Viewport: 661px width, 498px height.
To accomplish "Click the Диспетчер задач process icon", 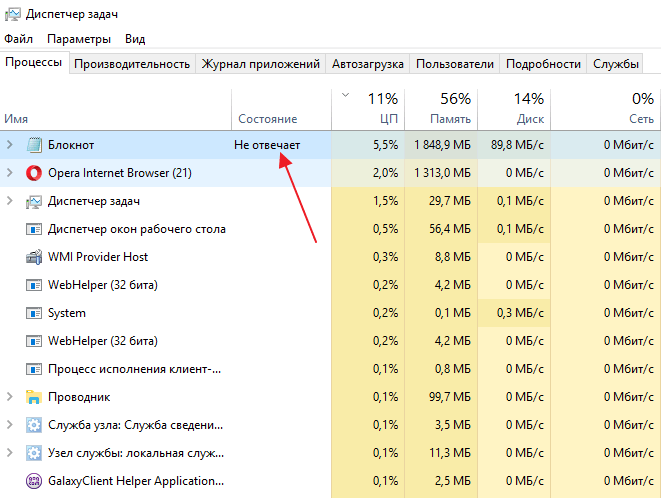I will pyautogui.click(x=34, y=201).
